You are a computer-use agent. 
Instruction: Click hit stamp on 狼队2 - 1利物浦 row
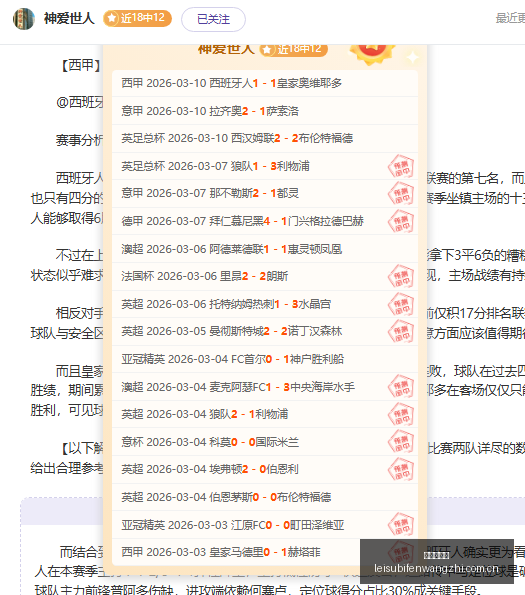point(401,415)
